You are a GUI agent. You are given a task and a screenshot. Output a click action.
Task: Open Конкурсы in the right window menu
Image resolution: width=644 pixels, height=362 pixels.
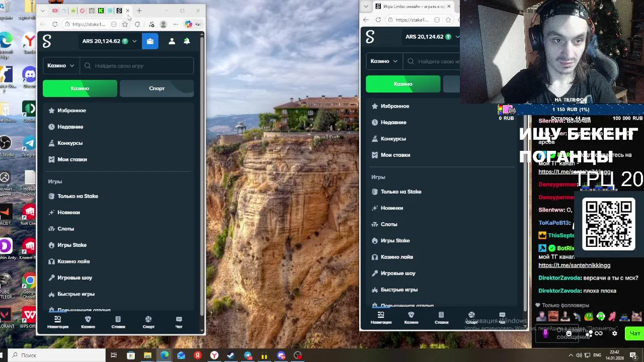[x=393, y=139]
